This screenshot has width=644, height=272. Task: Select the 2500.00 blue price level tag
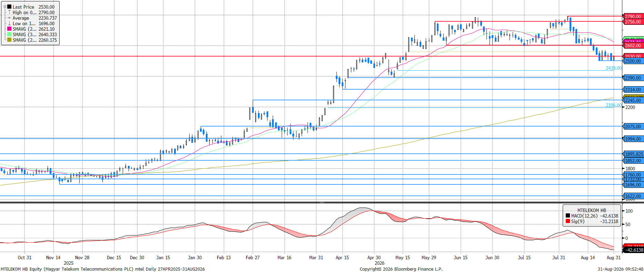[633, 61]
